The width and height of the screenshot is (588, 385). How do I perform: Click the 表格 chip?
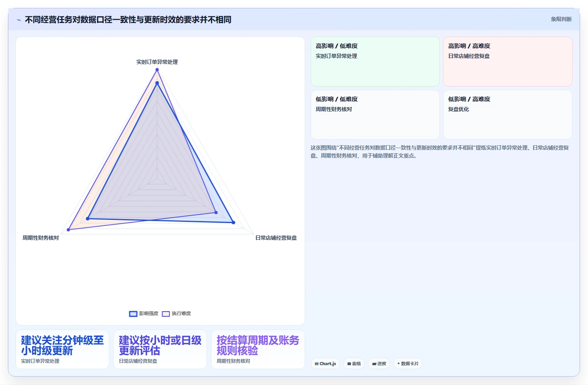tap(354, 364)
